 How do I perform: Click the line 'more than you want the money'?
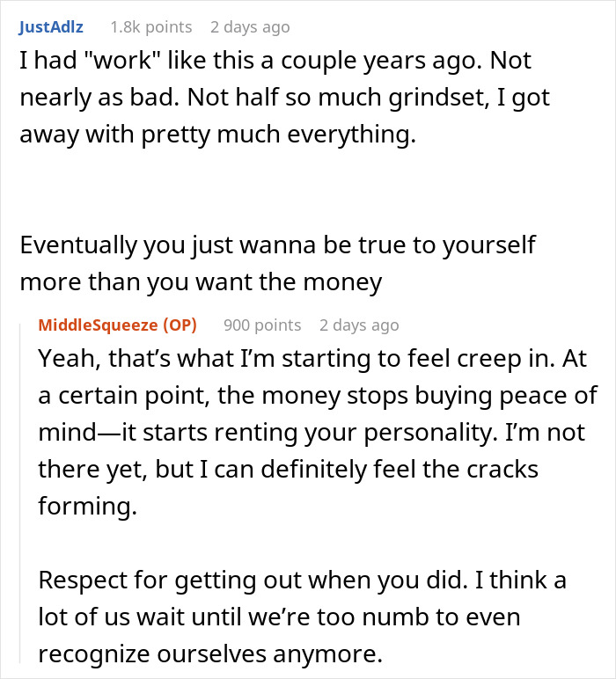point(201,283)
